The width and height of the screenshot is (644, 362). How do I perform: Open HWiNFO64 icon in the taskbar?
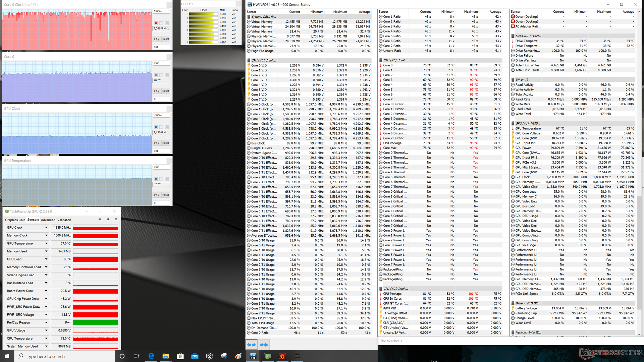tap(253, 356)
